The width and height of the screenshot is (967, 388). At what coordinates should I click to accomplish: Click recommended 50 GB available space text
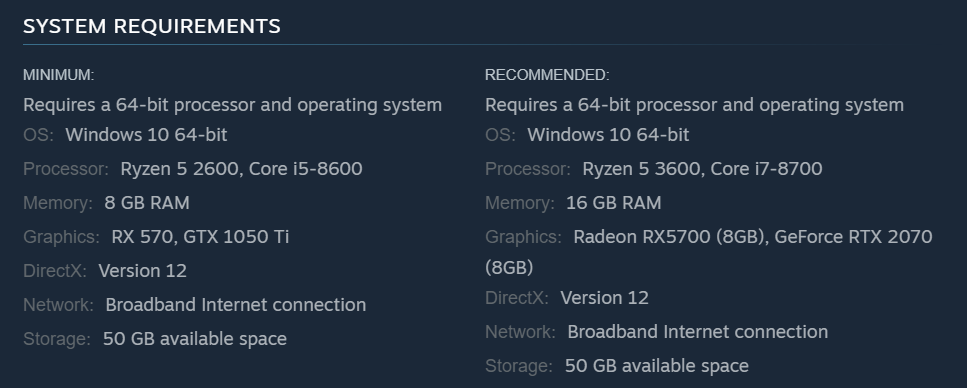(657, 366)
